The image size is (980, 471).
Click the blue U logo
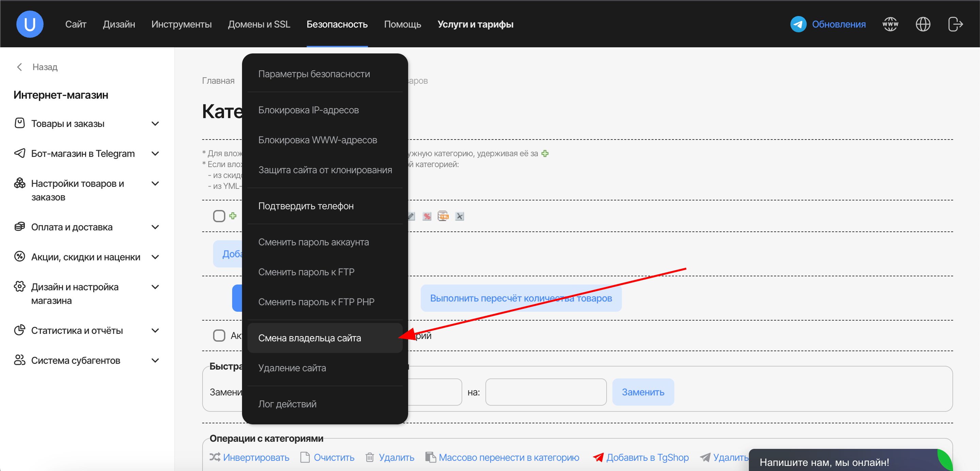[30, 25]
